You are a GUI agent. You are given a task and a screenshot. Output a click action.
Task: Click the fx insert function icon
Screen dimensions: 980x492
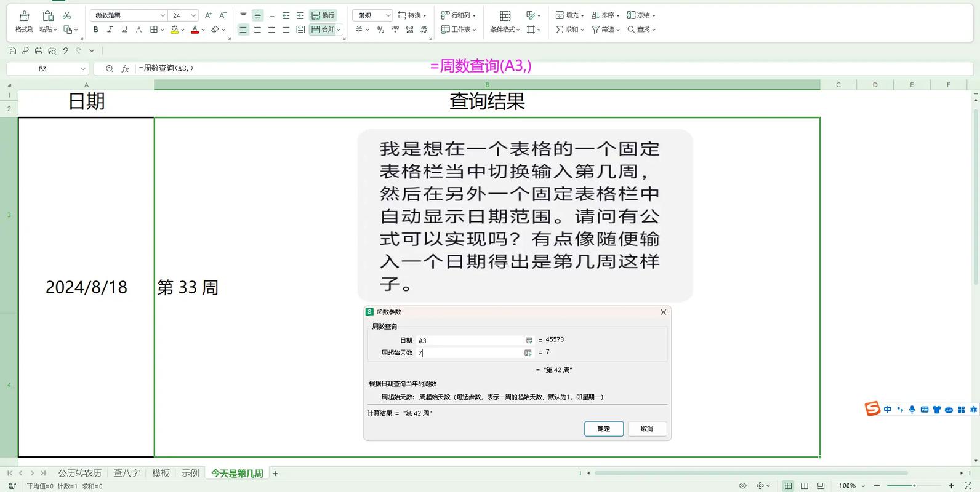[125, 69]
